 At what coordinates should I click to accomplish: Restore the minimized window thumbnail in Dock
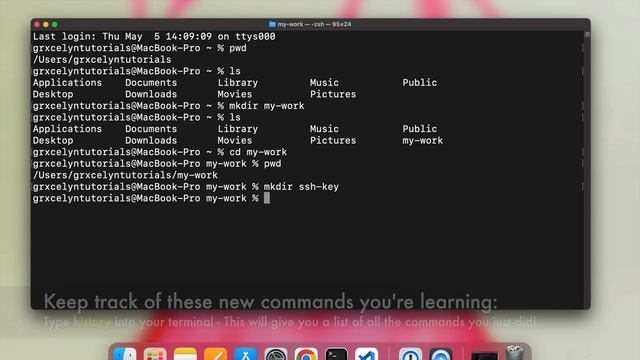coord(484,356)
